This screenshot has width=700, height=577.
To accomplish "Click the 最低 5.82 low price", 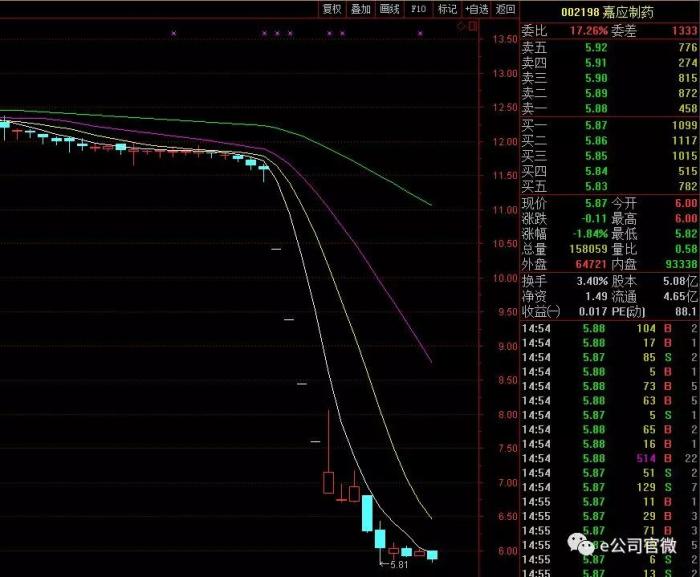I will 686,234.
